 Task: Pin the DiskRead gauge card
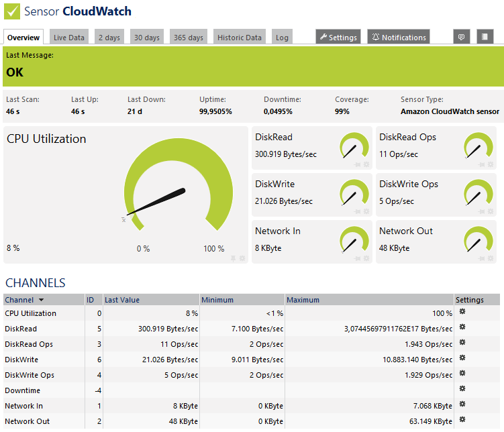[358, 164]
